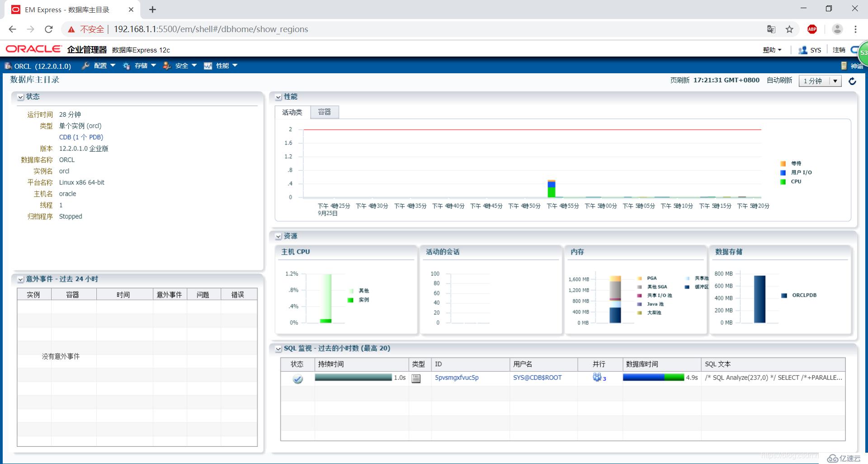Sort by 持续时间 column header
The image size is (868, 464).
[362, 364]
